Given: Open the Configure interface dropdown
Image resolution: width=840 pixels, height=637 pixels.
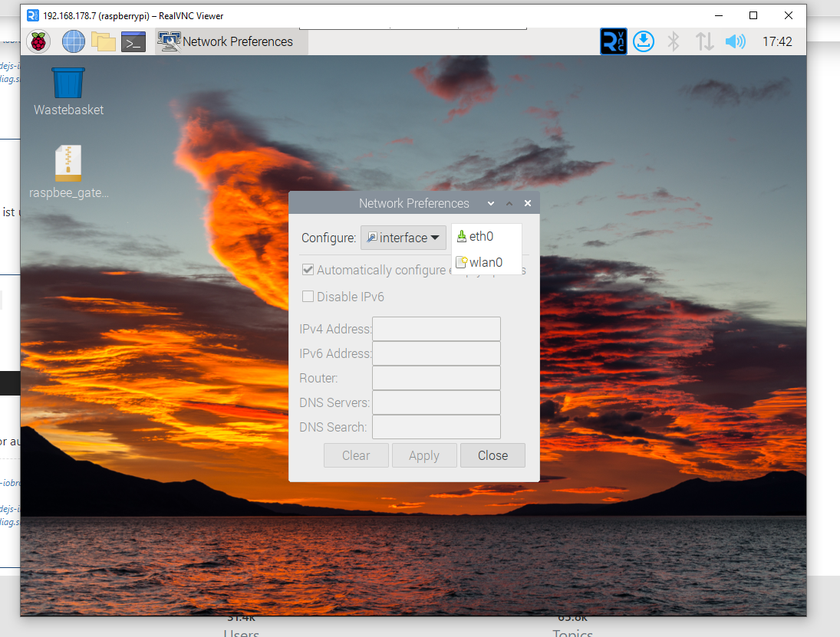Looking at the screenshot, I should 404,238.
